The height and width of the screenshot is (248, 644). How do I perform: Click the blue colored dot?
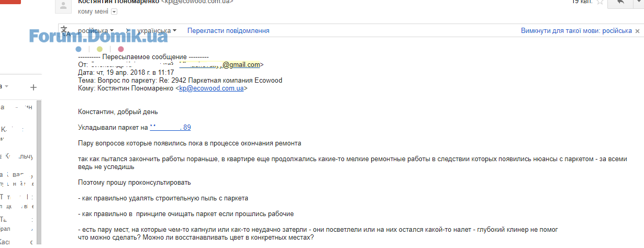(79, 49)
